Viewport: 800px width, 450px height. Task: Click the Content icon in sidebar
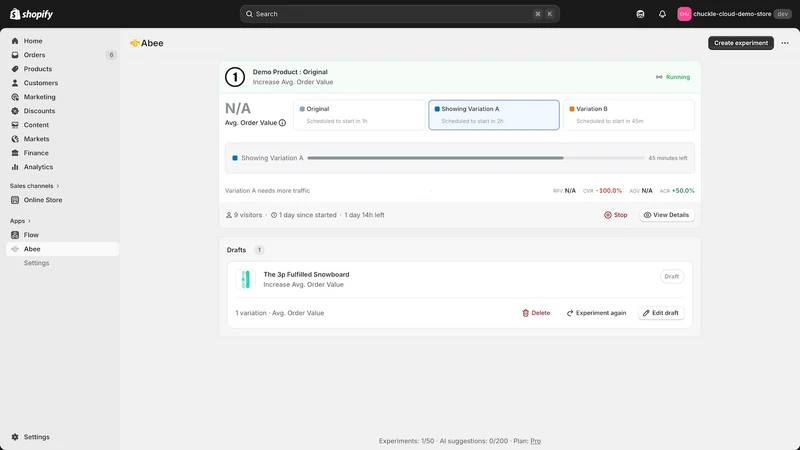click(x=15, y=125)
